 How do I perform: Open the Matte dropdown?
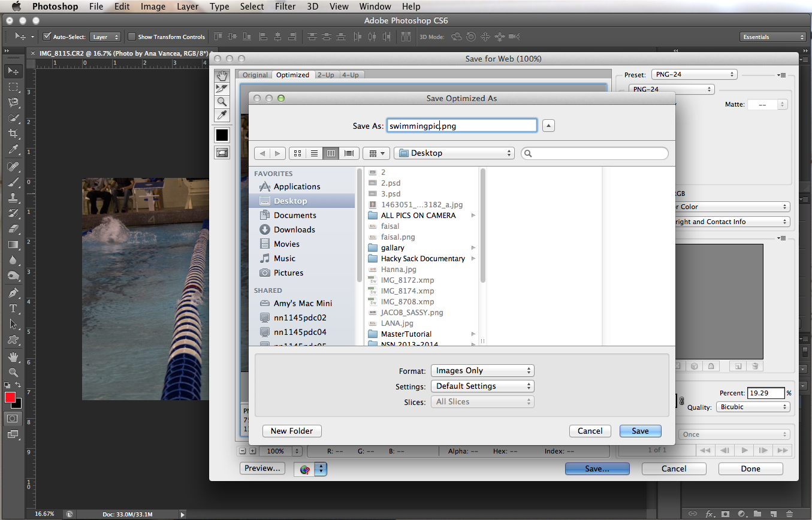coord(767,104)
